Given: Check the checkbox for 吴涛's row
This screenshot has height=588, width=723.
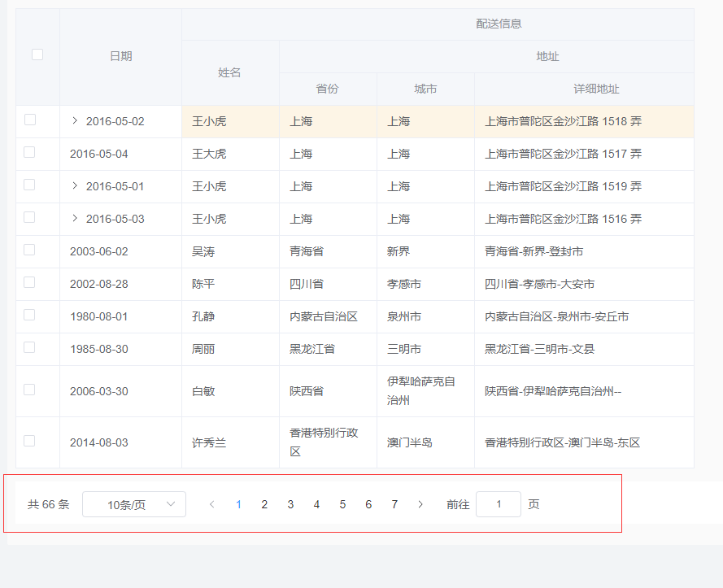Looking at the screenshot, I should [x=30, y=250].
